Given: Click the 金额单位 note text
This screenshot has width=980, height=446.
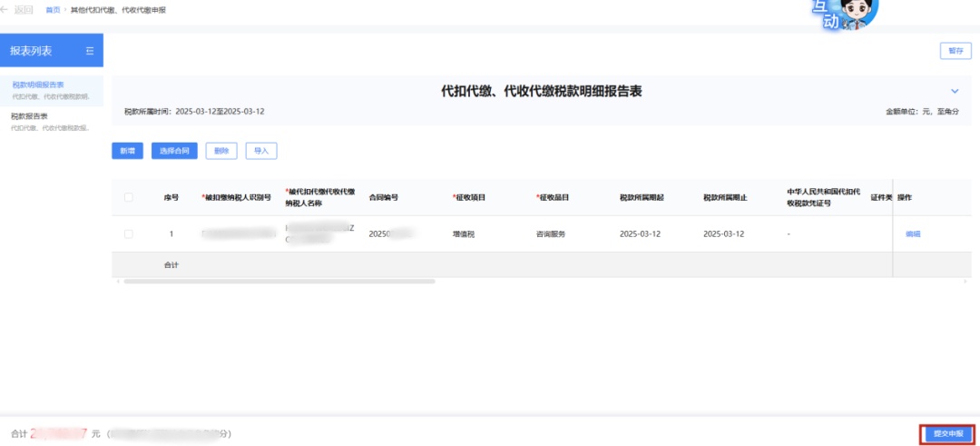Looking at the screenshot, I should [x=923, y=112].
